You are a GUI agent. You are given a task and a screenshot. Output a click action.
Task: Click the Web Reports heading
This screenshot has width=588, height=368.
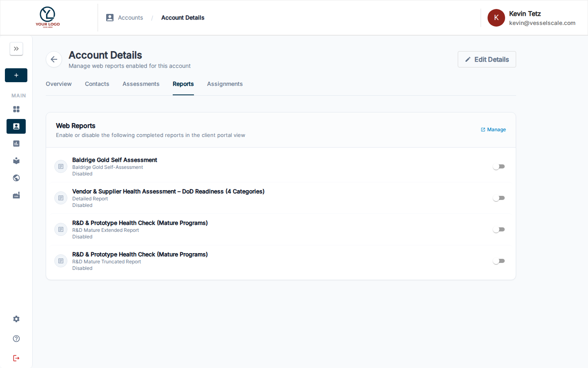click(76, 126)
